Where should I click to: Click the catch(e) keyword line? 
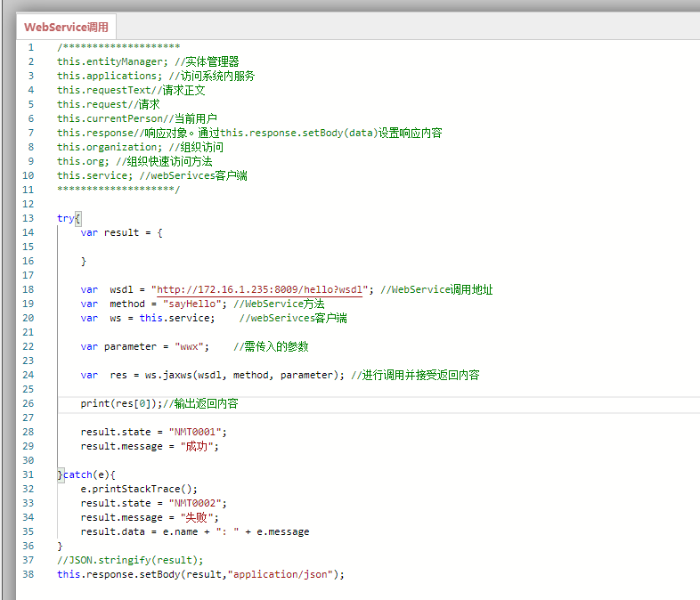click(x=86, y=474)
